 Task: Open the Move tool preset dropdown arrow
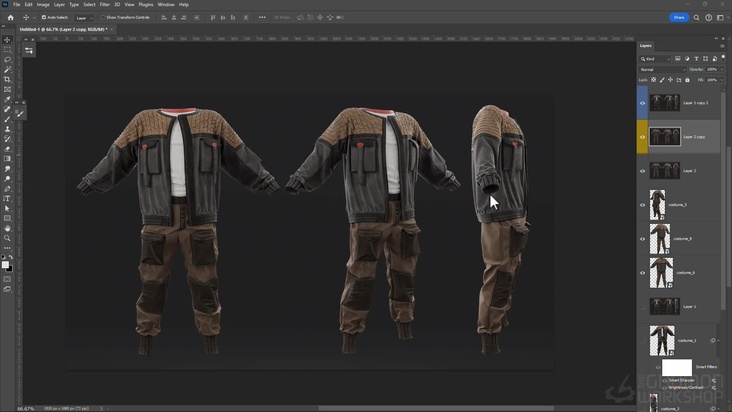(34, 18)
